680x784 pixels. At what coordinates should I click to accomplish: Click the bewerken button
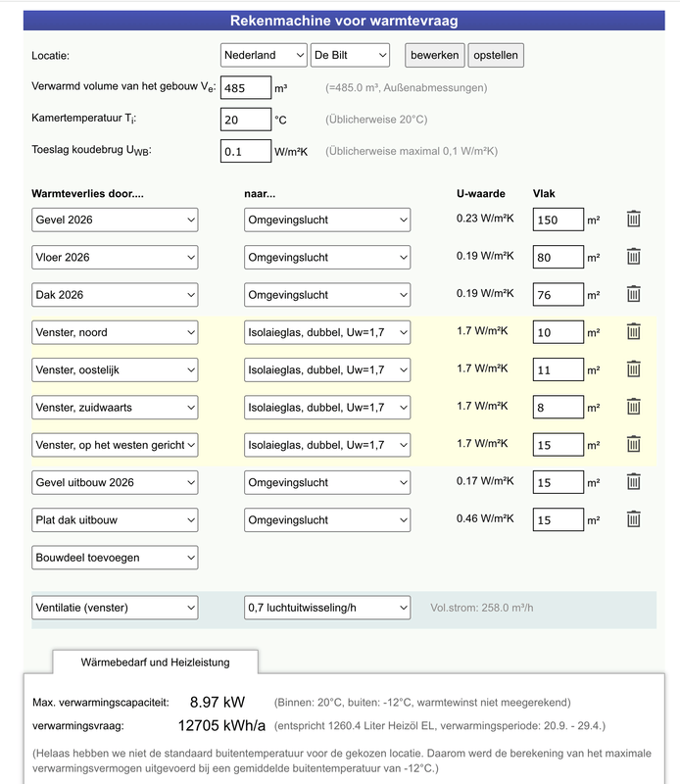click(434, 56)
